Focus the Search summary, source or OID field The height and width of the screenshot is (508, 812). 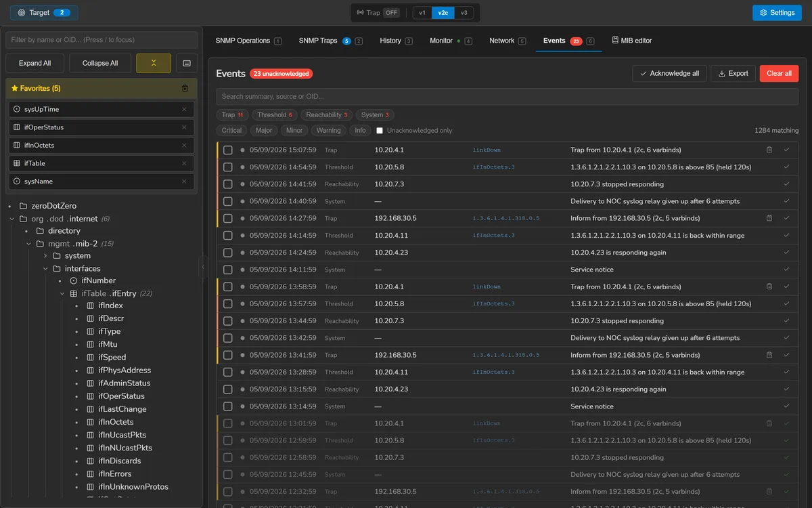[507, 96]
